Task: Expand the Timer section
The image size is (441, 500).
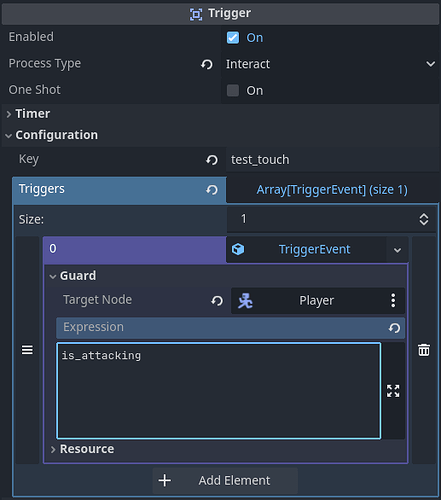Action: pyautogui.click(x=33, y=114)
